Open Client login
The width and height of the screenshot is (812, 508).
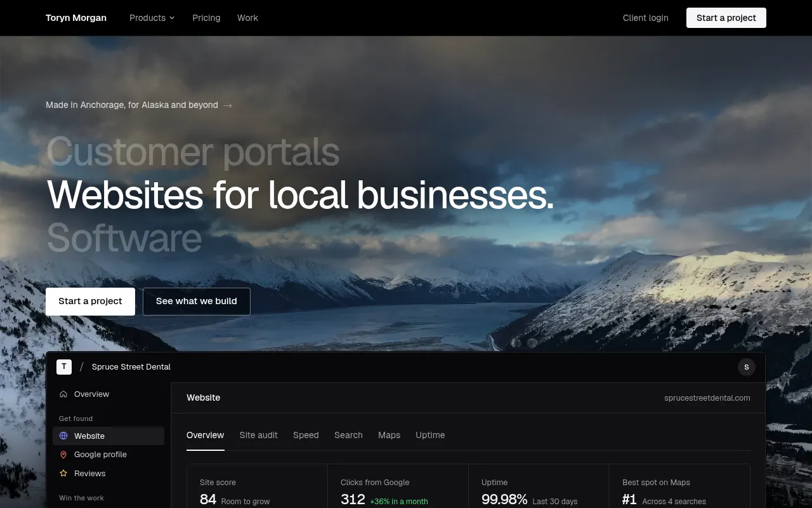click(x=646, y=18)
